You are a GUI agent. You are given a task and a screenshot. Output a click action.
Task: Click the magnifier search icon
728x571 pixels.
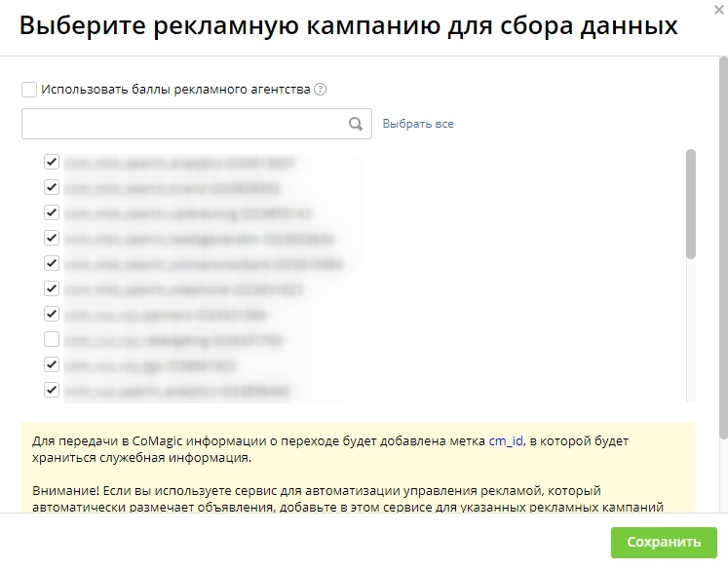point(357,124)
